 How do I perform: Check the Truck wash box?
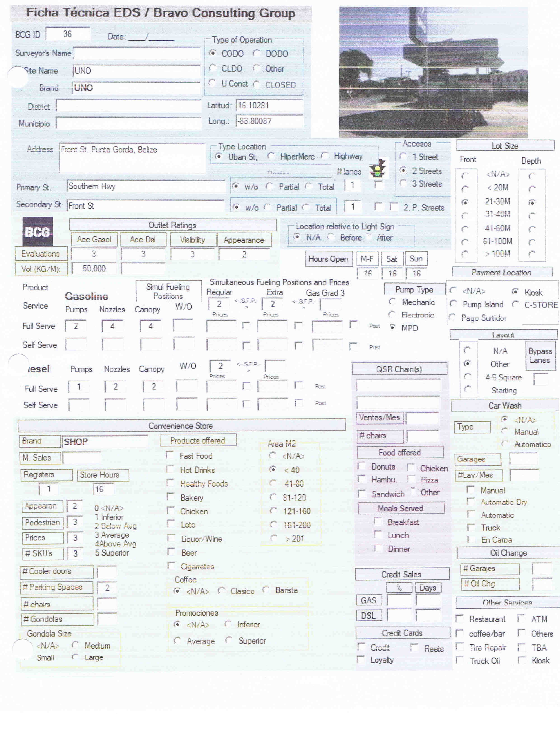tap(471, 527)
